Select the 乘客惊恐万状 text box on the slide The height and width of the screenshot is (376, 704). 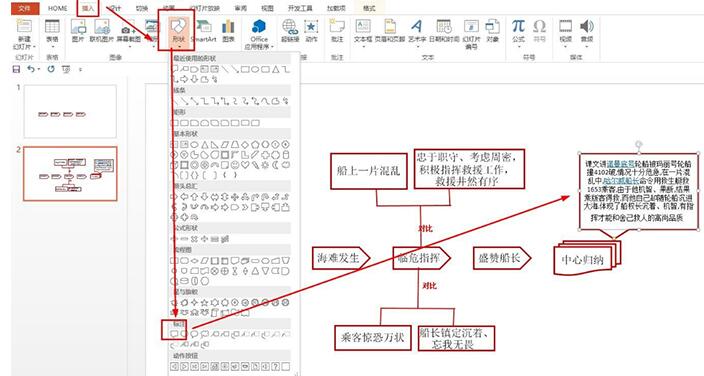pyautogui.click(x=373, y=338)
